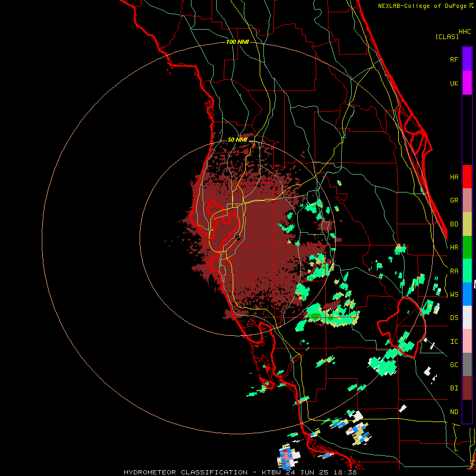The height and width of the screenshot is (476, 476).
Task: Click the BD legend label
Action: (454, 224)
